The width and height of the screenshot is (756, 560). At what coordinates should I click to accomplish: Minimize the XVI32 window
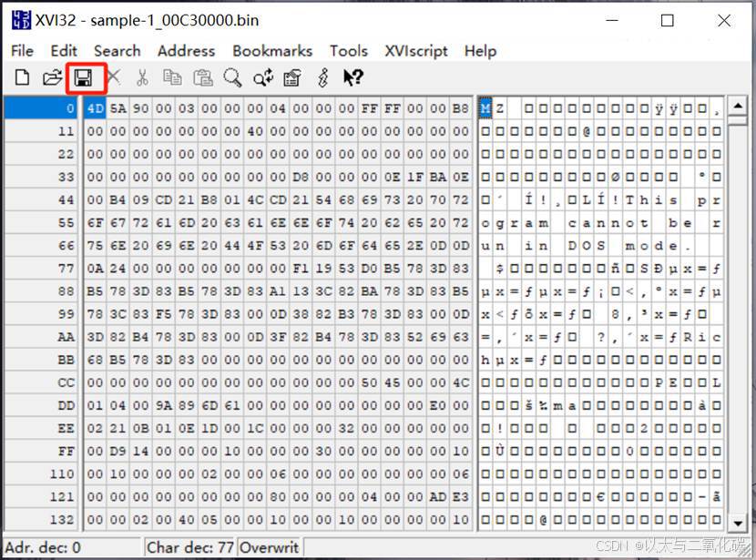point(612,20)
